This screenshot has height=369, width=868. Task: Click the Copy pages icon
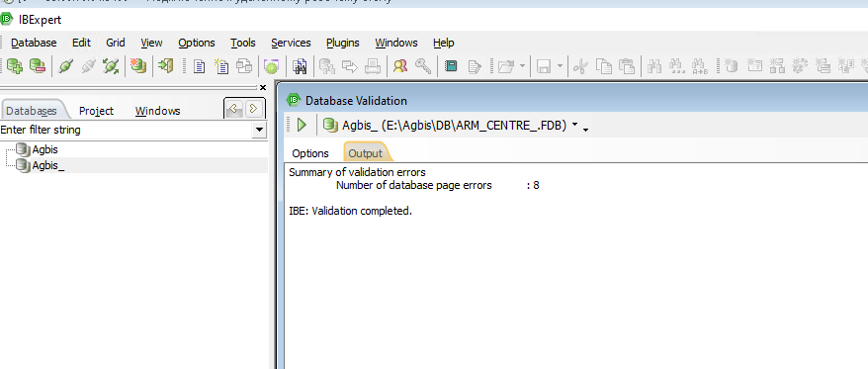603,66
